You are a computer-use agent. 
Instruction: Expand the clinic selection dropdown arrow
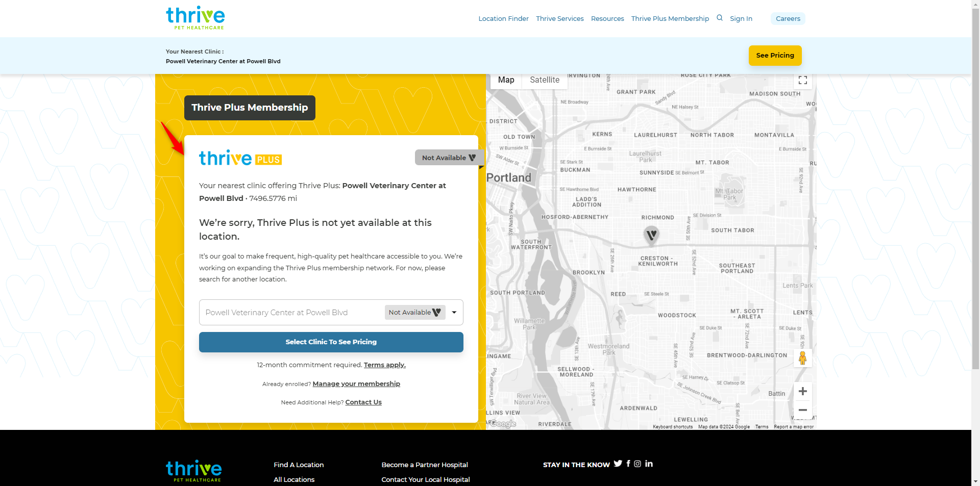(x=454, y=313)
